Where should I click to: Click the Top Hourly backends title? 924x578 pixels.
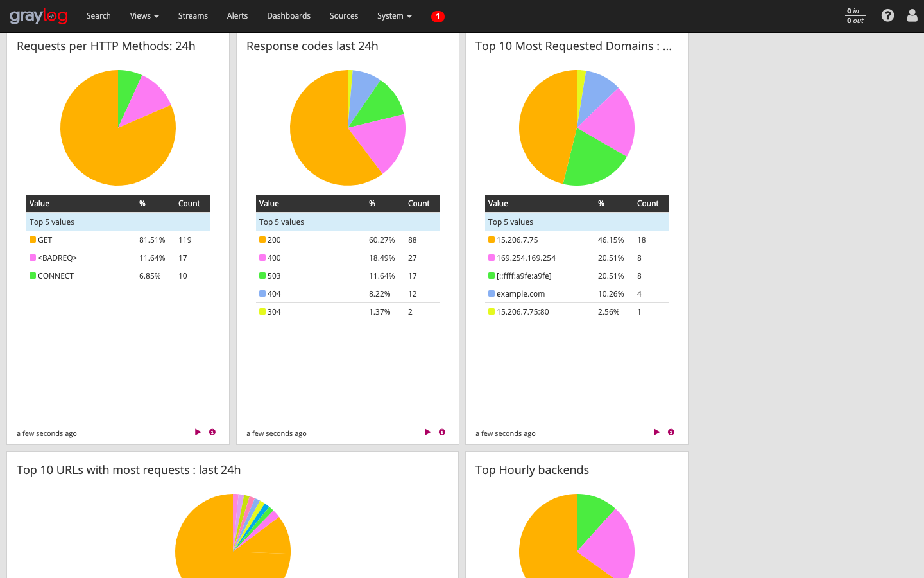click(x=532, y=470)
